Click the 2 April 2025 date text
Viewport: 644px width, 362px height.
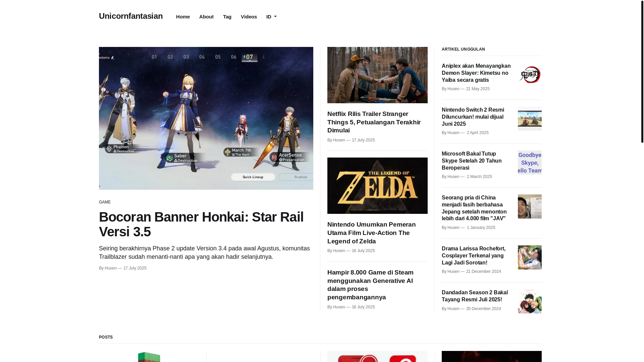tap(478, 133)
